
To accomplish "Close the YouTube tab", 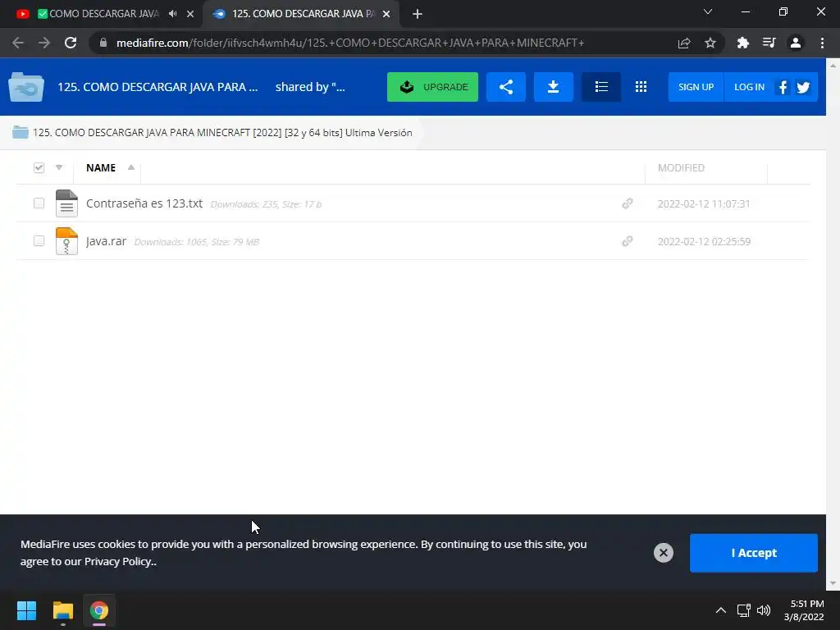I will [x=190, y=14].
